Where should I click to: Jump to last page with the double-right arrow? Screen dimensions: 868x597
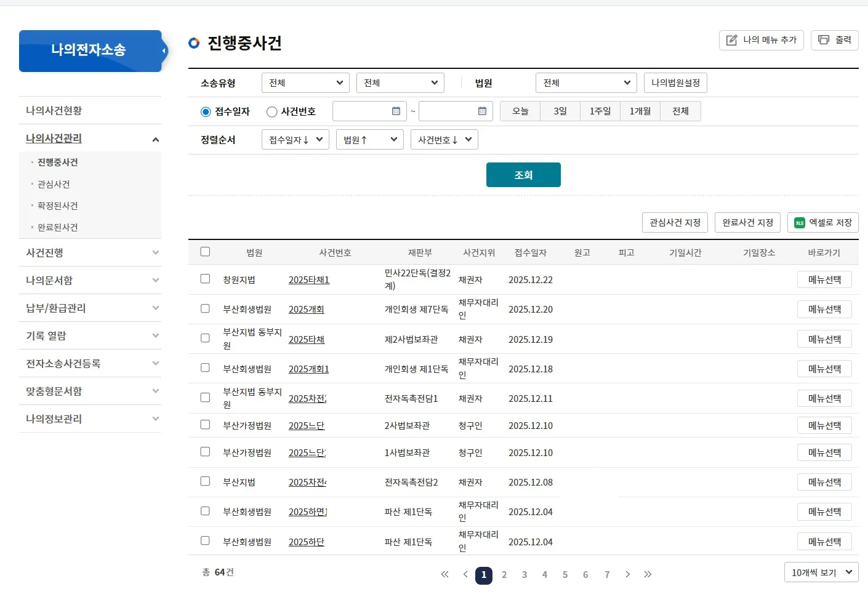click(x=648, y=574)
